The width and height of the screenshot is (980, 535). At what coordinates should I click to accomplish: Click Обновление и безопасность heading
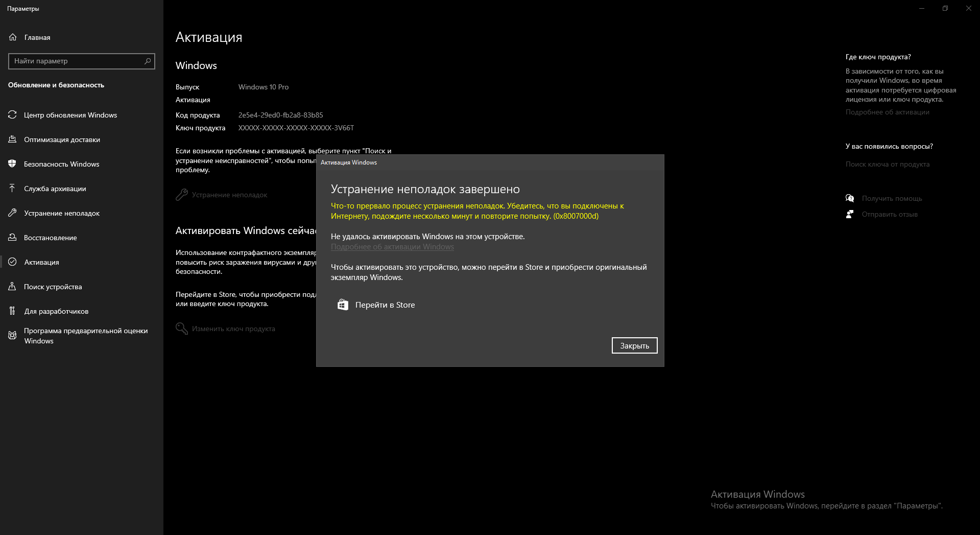click(x=56, y=85)
